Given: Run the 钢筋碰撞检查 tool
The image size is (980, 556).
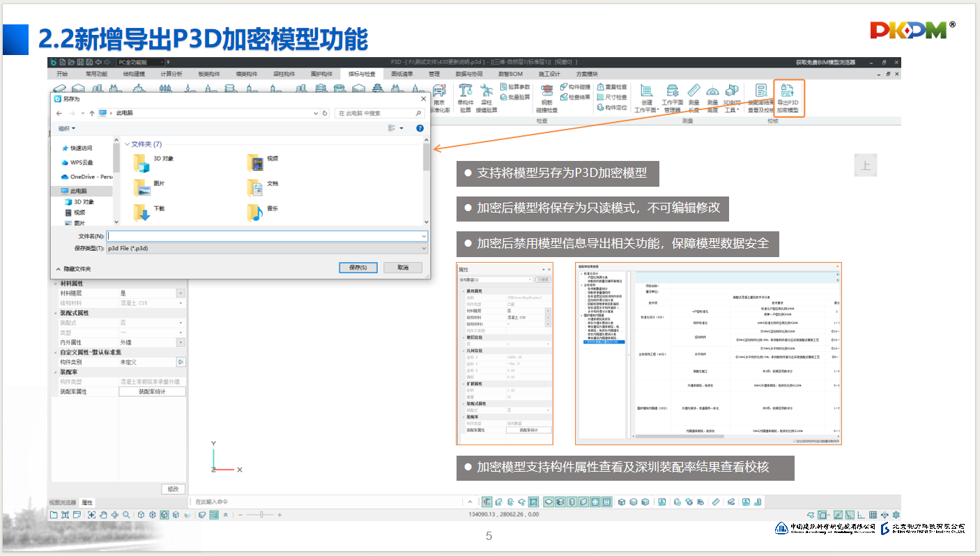Looking at the screenshot, I should coord(547,97).
